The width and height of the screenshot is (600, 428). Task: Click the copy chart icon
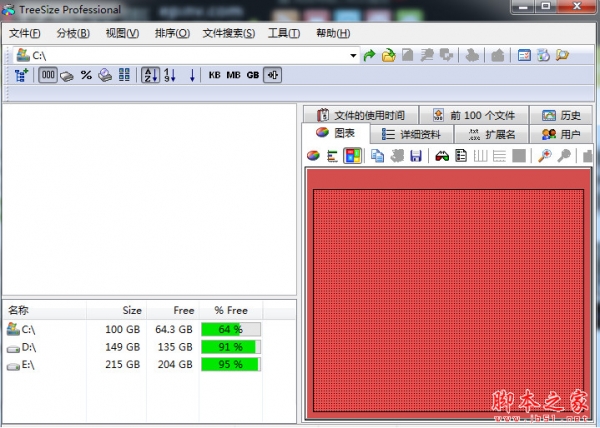(377, 156)
